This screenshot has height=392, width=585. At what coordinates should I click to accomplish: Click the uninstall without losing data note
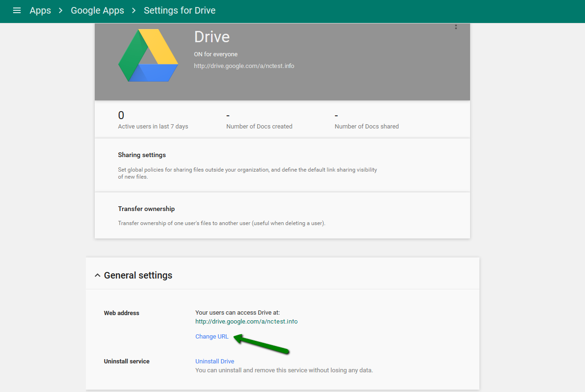tap(284, 370)
